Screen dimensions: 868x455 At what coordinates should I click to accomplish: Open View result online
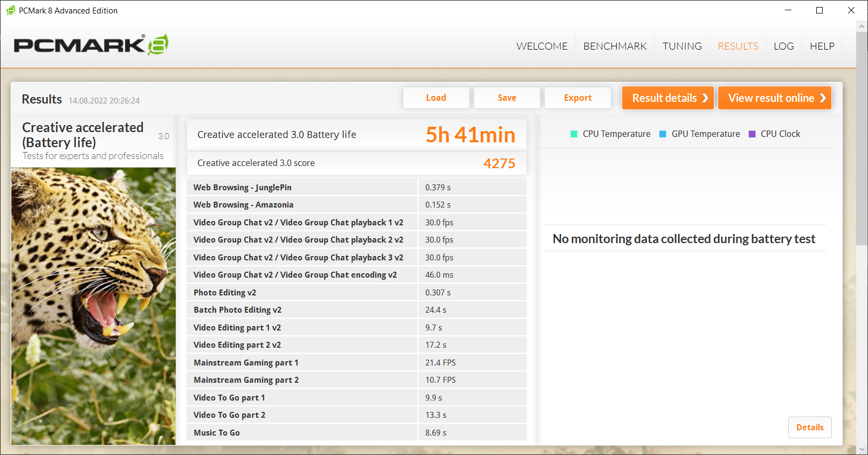(774, 98)
